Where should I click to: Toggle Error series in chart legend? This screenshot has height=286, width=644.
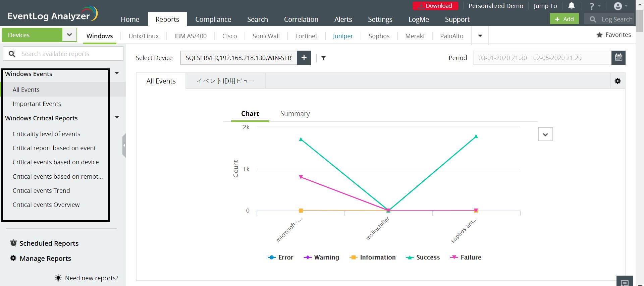280,258
